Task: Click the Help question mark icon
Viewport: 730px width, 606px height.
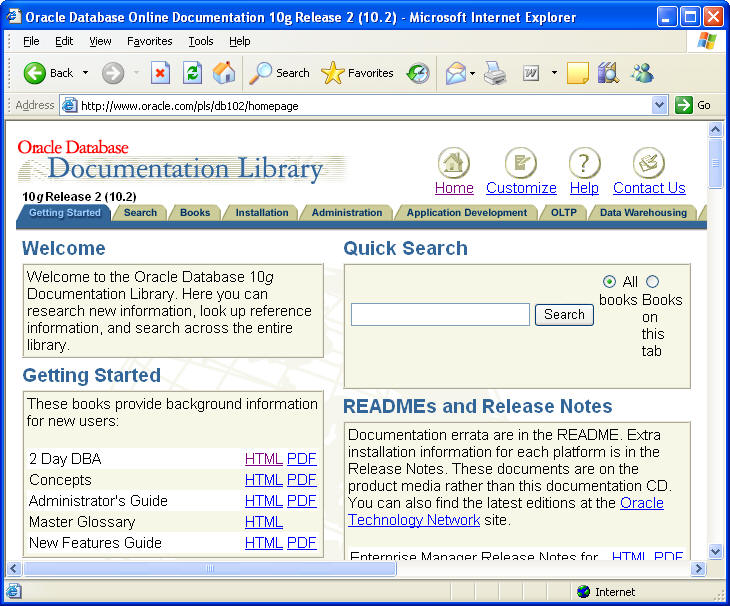Action: tap(584, 162)
